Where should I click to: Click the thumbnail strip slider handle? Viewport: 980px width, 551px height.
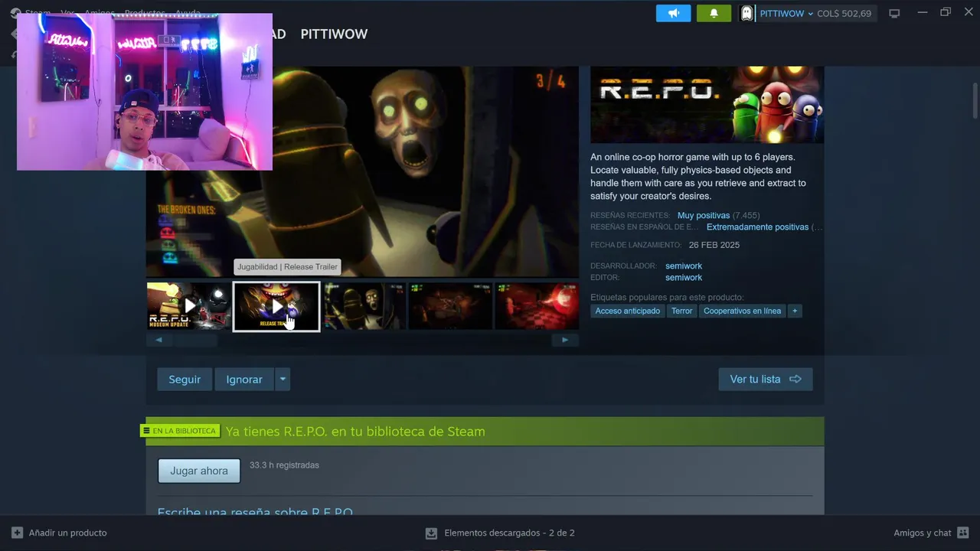tap(195, 340)
